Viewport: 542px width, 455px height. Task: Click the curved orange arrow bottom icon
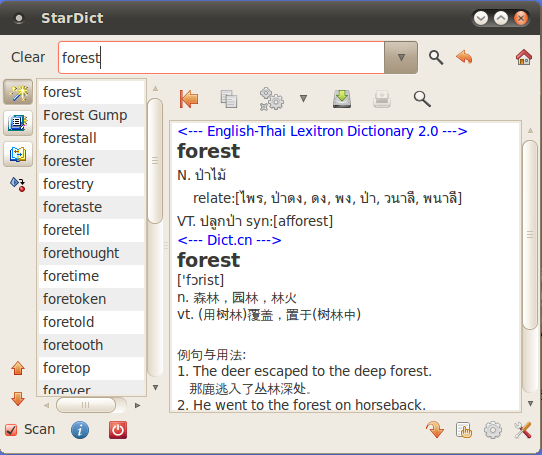point(435,430)
